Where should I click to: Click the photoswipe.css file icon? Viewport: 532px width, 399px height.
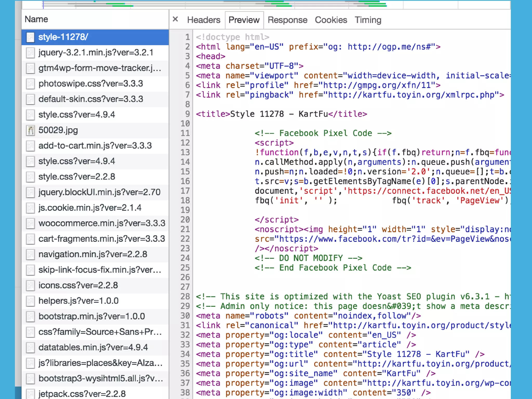click(x=30, y=84)
